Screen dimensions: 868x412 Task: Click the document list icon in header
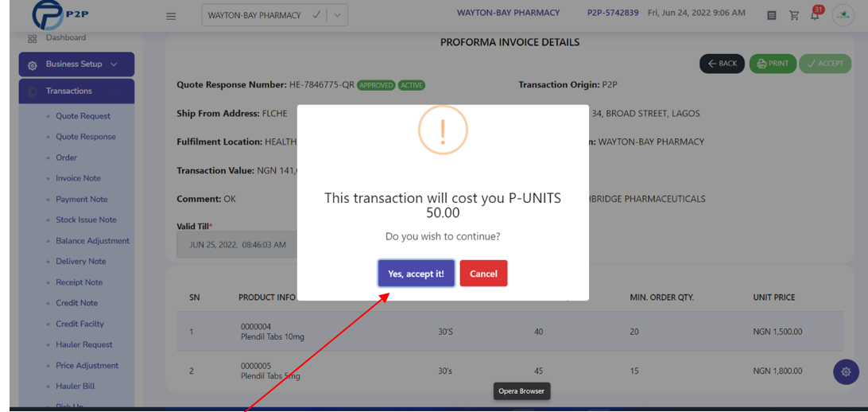(771, 15)
